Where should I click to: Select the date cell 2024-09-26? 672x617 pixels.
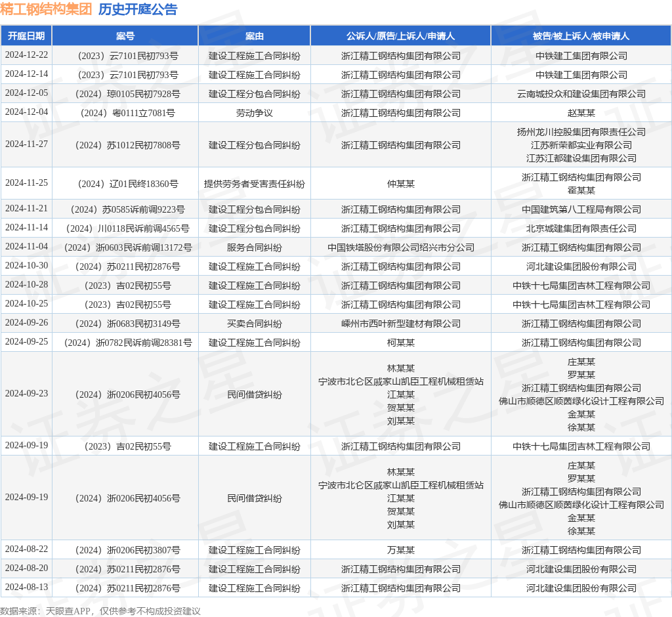coord(26,323)
